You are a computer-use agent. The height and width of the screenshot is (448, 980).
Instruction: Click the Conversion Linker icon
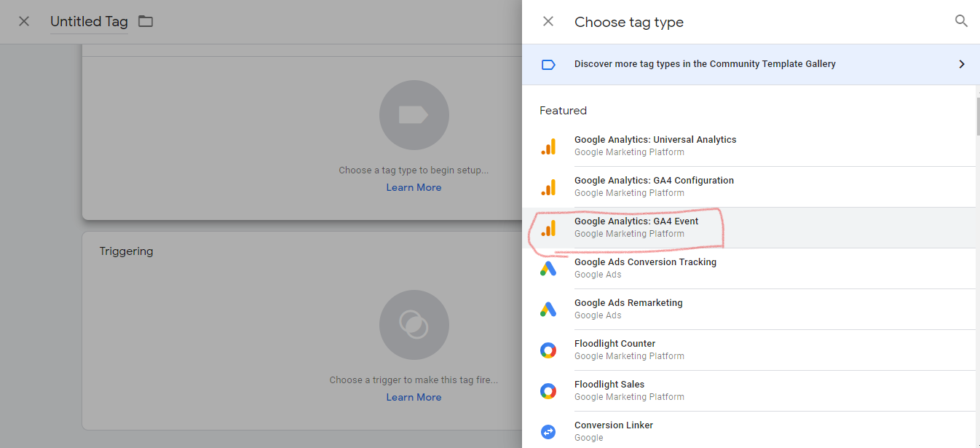coord(548,431)
